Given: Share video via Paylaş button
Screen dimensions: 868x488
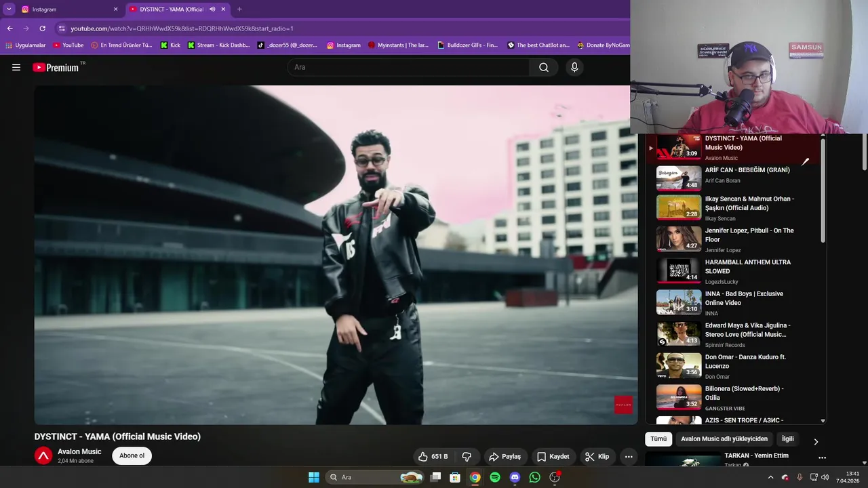Looking at the screenshot, I should [x=505, y=457].
